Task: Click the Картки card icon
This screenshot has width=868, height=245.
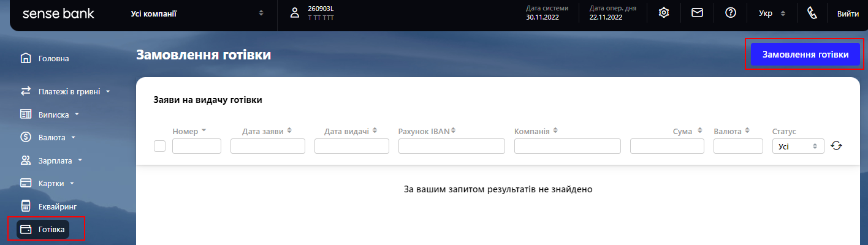Action: tap(26, 183)
